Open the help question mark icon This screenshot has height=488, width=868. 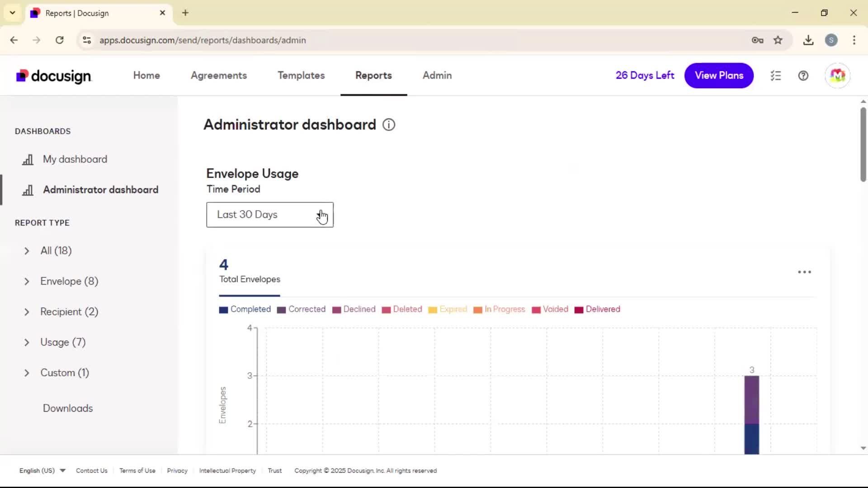[803, 75]
